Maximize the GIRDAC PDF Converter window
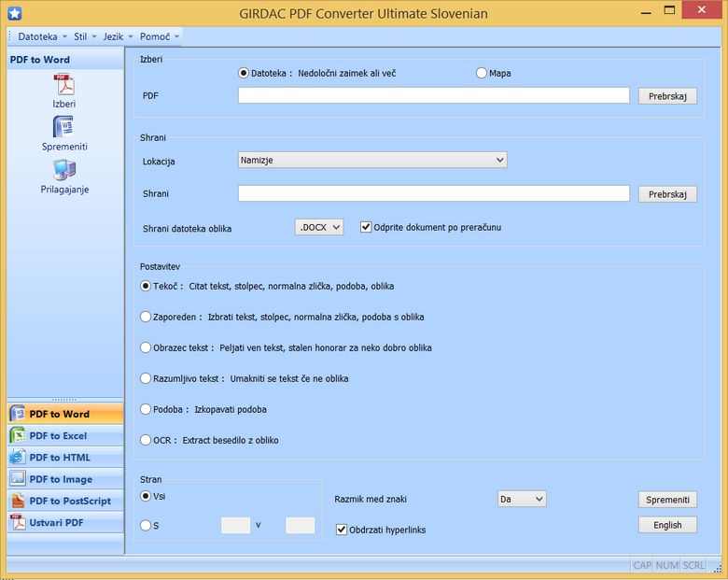The image size is (728, 580). pos(669,11)
